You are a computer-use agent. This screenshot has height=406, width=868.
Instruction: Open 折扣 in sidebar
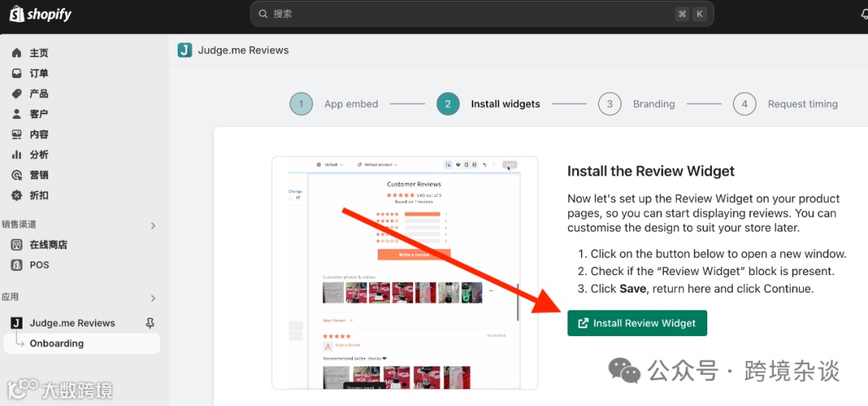click(x=39, y=195)
